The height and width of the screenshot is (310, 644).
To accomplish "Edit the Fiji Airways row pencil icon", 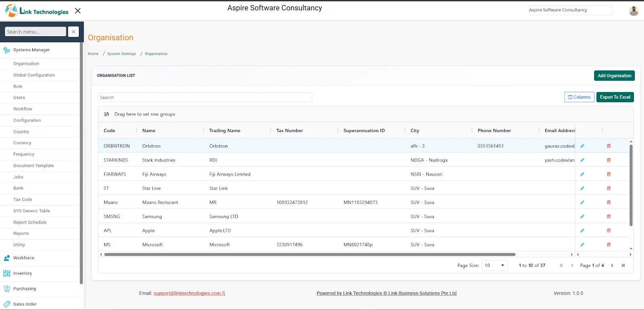I will pyautogui.click(x=582, y=174).
